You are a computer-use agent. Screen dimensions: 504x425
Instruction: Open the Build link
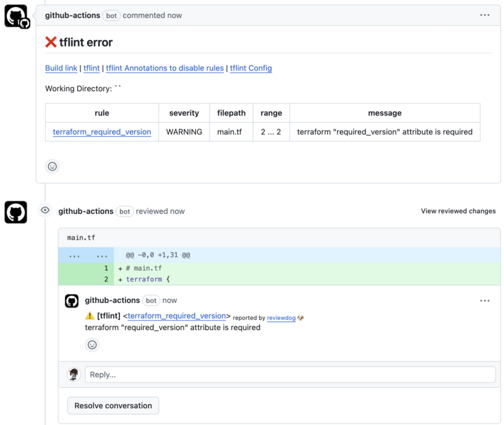61,68
